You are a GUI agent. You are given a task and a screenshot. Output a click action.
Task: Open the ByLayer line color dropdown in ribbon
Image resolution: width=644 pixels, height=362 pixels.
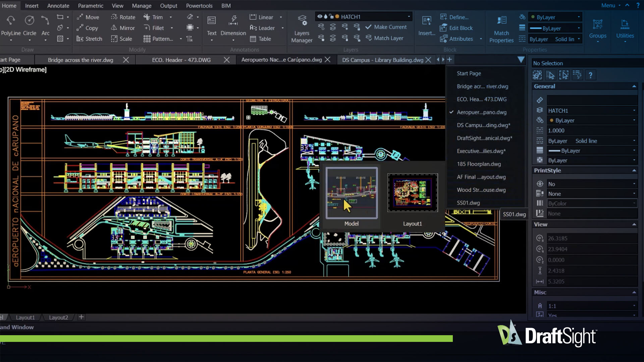(x=579, y=17)
